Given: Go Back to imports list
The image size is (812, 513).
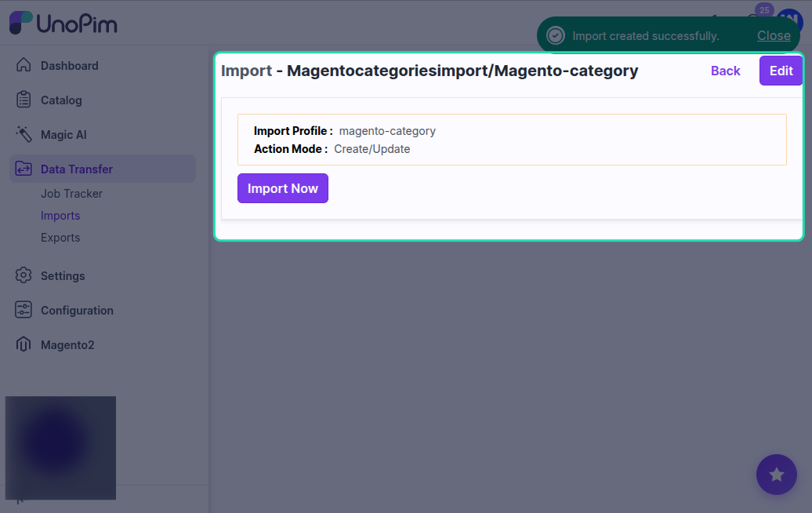Looking at the screenshot, I should click(726, 71).
